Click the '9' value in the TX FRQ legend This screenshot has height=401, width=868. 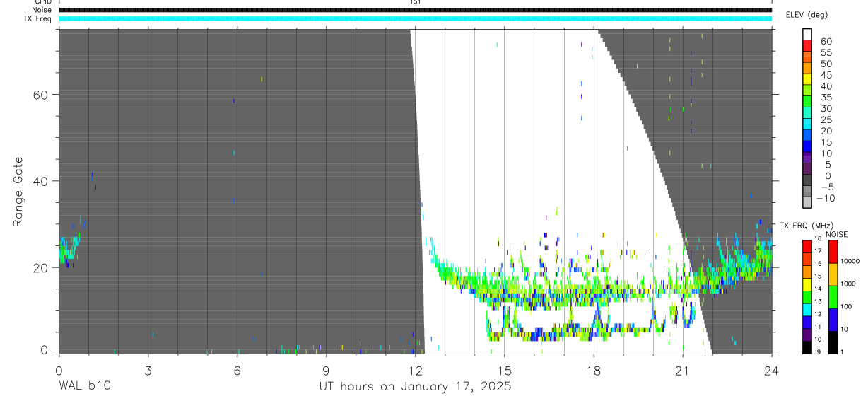[x=819, y=351]
